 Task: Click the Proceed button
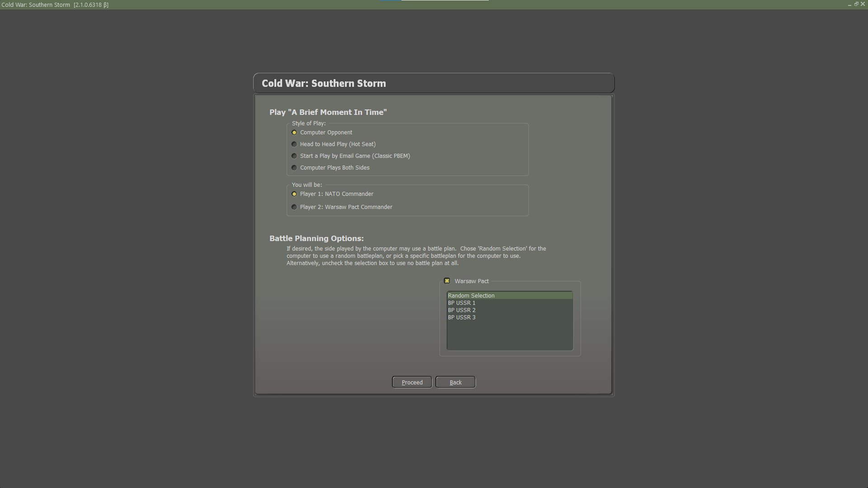[x=412, y=382]
